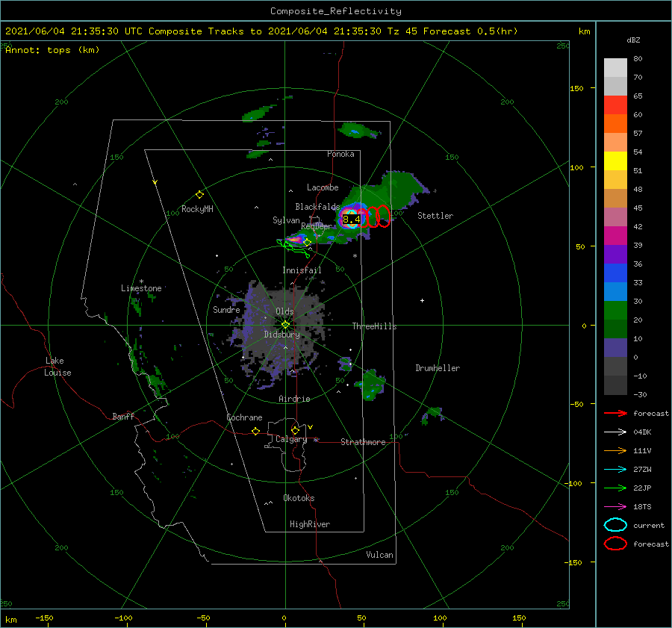This screenshot has height=628, width=672.
Task: Click the light gray 80 dBZ color swatch
Action: 615,68
